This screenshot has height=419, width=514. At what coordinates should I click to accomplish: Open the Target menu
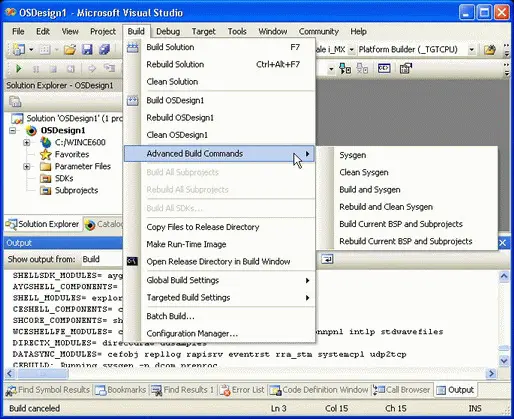click(x=204, y=31)
